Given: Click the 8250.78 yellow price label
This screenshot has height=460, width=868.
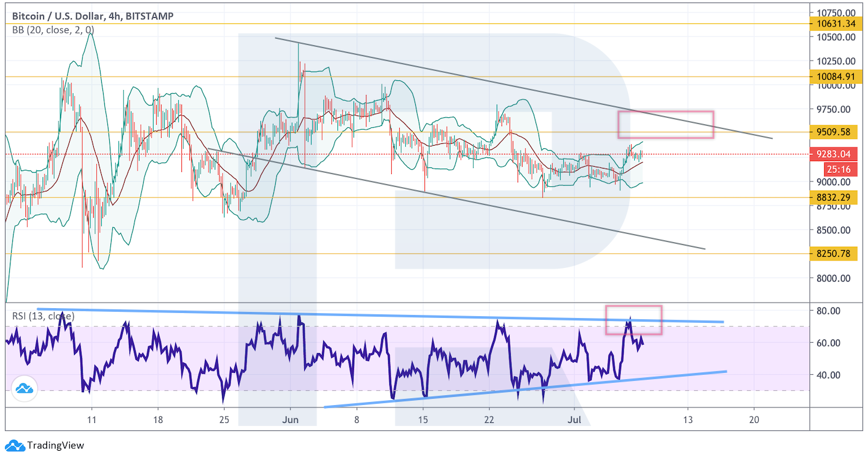Looking at the screenshot, I should [x=833, y=254].
